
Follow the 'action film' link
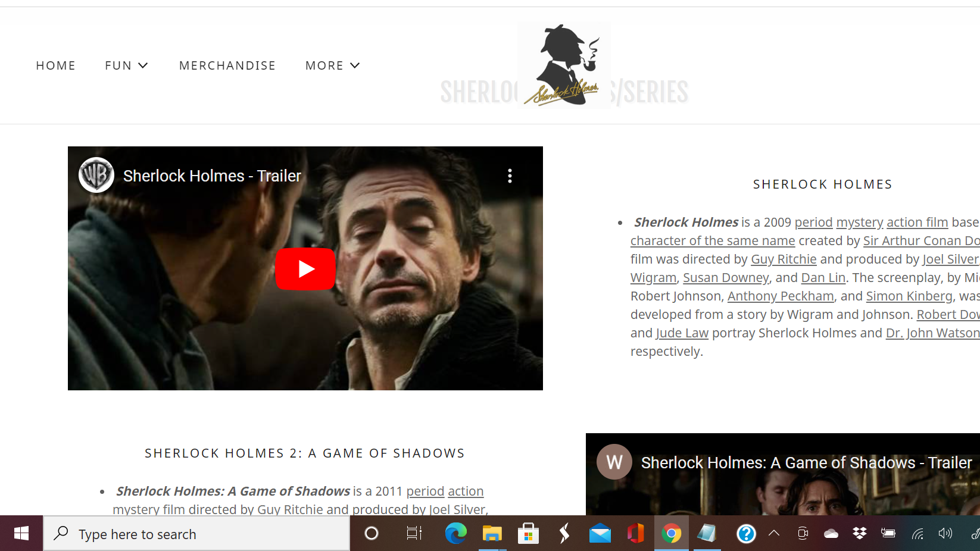917,222
